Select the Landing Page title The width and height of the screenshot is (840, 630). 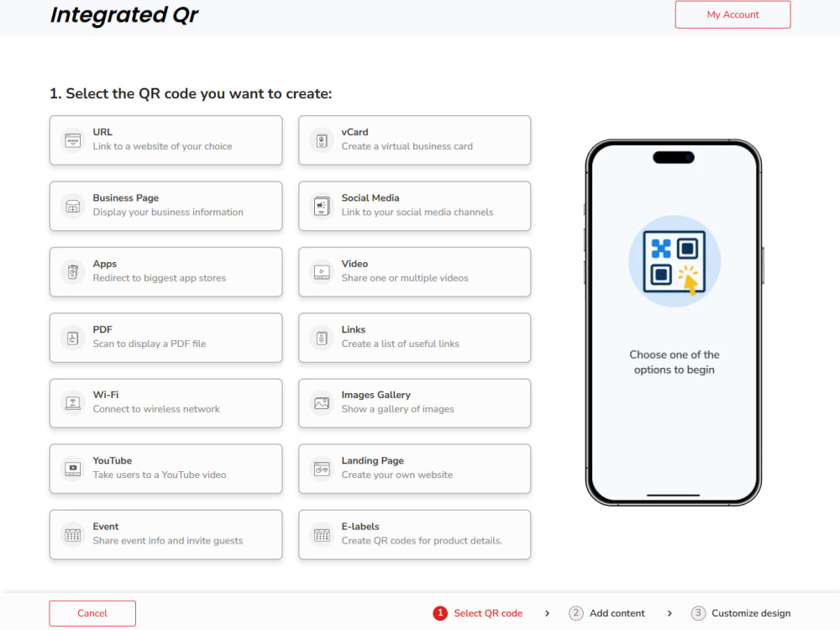click(372, 460)
